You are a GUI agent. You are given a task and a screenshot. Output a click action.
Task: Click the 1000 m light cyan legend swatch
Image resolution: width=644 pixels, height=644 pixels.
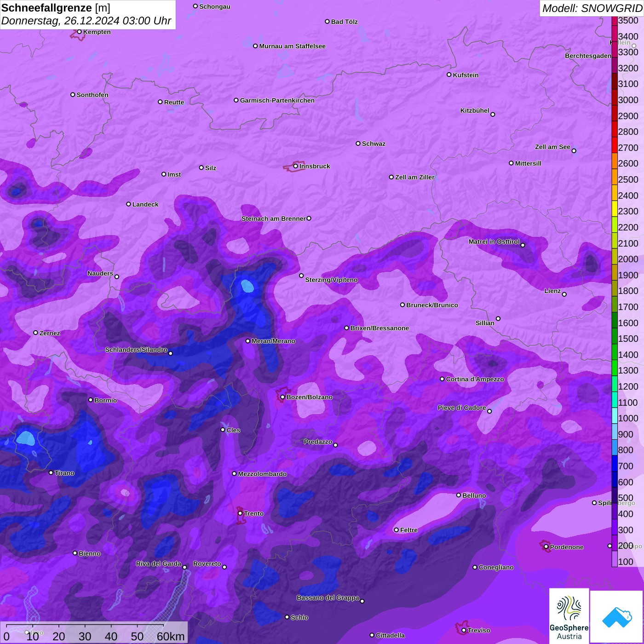click(615, 415)
